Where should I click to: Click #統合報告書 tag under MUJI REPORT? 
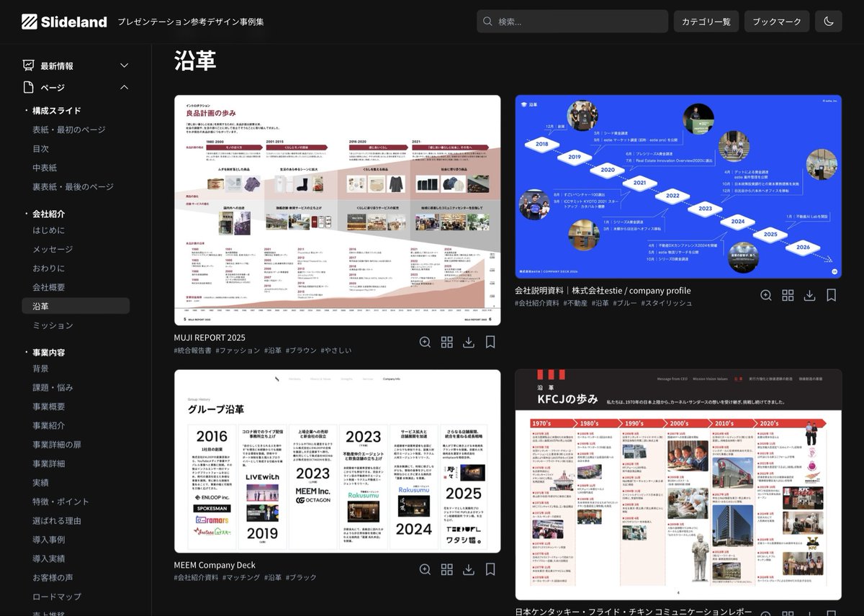(x=192, y=350)
